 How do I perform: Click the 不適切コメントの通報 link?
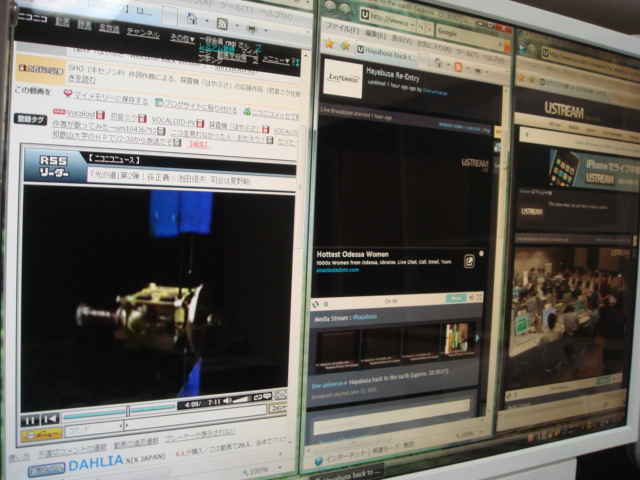point(72,450)
